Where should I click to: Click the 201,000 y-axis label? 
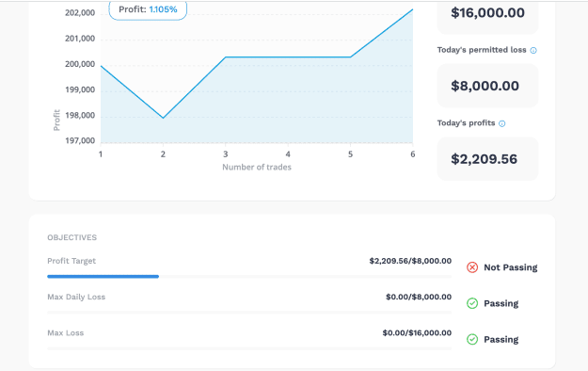click(80, 39)
